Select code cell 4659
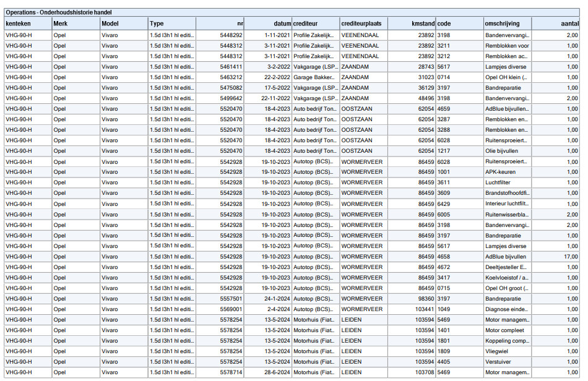Viewport: 588px width, 381px height. click(460, 109)
